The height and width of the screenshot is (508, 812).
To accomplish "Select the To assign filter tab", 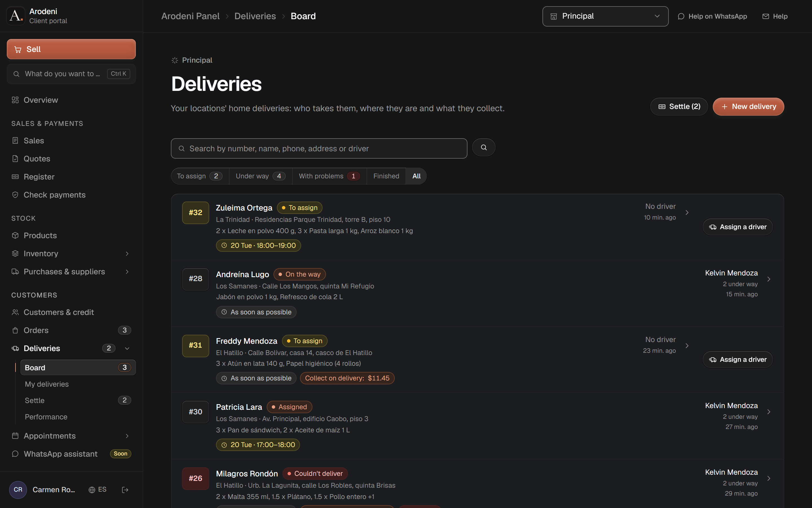I will 200,176.
